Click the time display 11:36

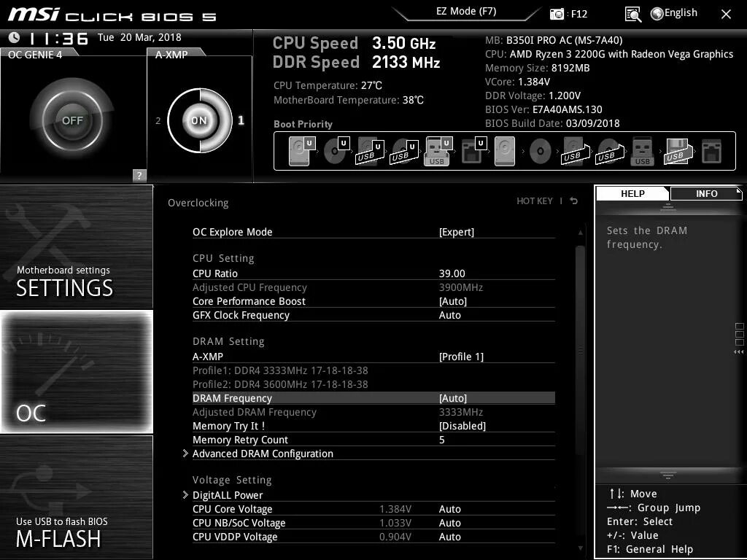pyautogui.click(x=58, y=39)
